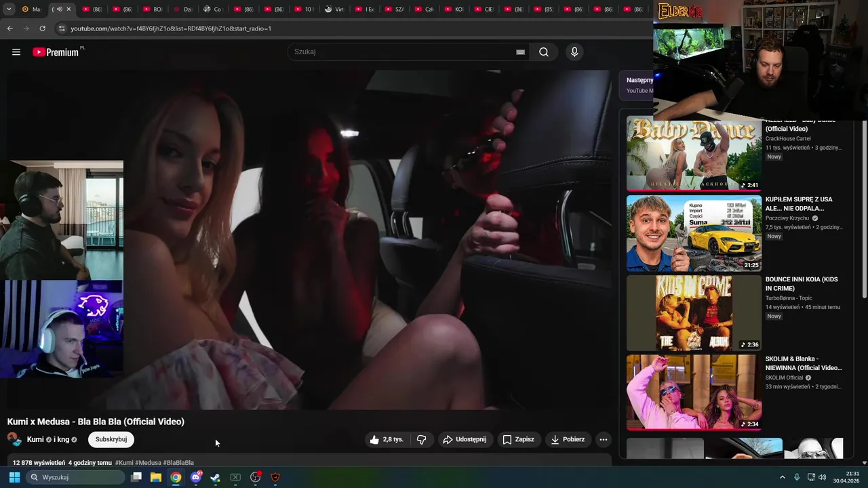Close the active tab with X
The width and height of the screenshot is (868, 488).
click(x=68, y=9)
